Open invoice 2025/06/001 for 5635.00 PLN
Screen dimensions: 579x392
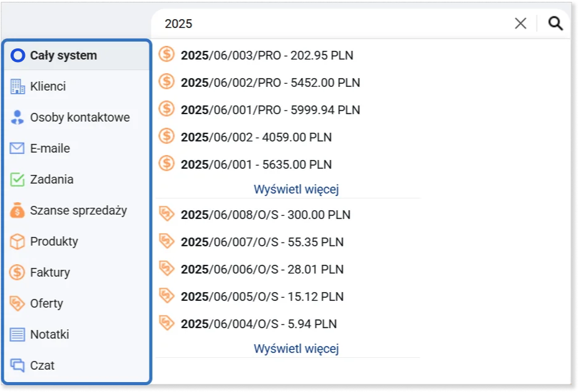256,164
